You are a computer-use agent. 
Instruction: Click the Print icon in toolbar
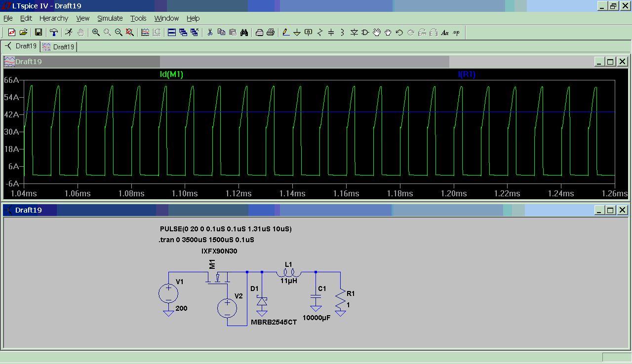271,33
